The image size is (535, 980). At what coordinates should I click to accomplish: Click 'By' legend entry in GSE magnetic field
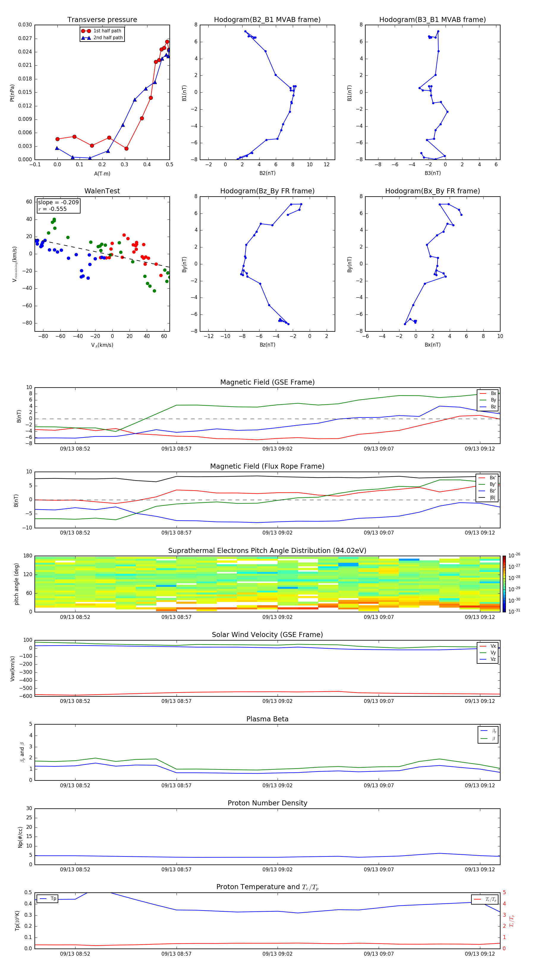(x=488, y=400)
